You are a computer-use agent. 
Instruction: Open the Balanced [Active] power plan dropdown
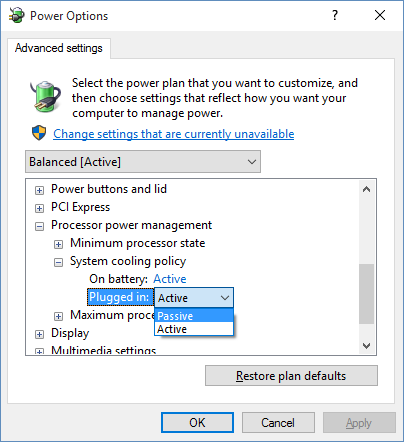tap(143, 162)
